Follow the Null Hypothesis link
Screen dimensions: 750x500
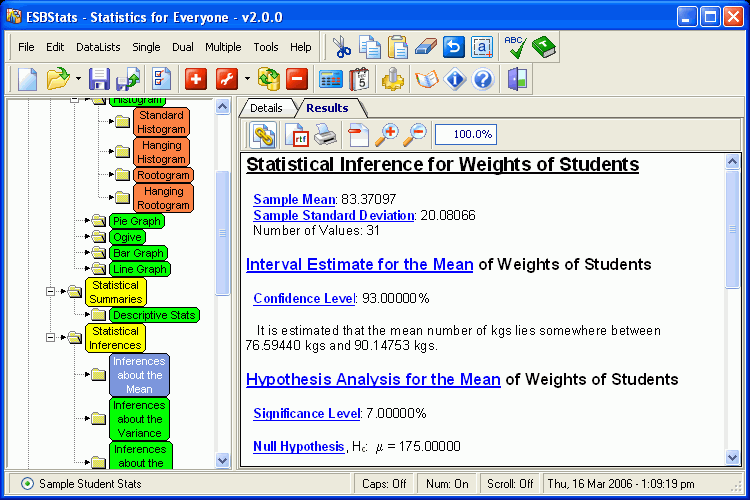299,446
